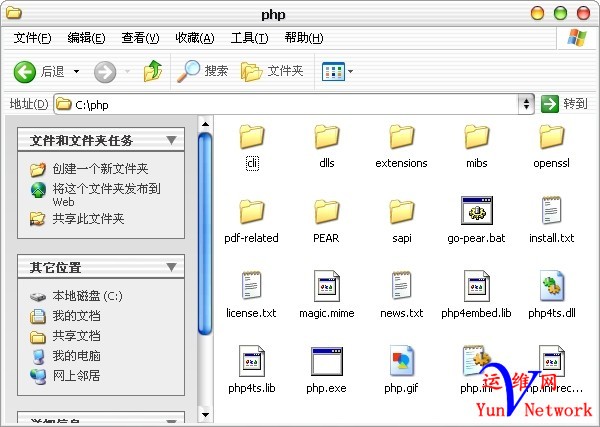Image resolution: width=600 pixels, height=427 pixels.
Task: Select the cli folder icon
Action: (x=252, y=137)
